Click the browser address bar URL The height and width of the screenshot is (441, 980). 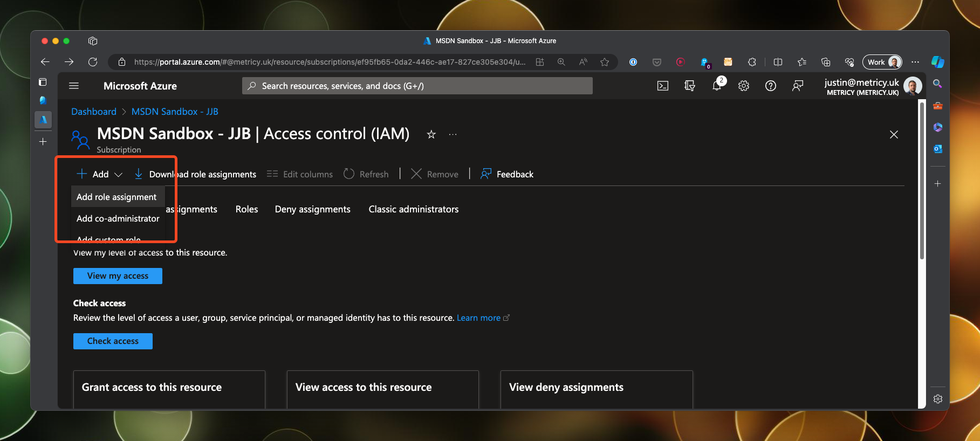[330, 62]
